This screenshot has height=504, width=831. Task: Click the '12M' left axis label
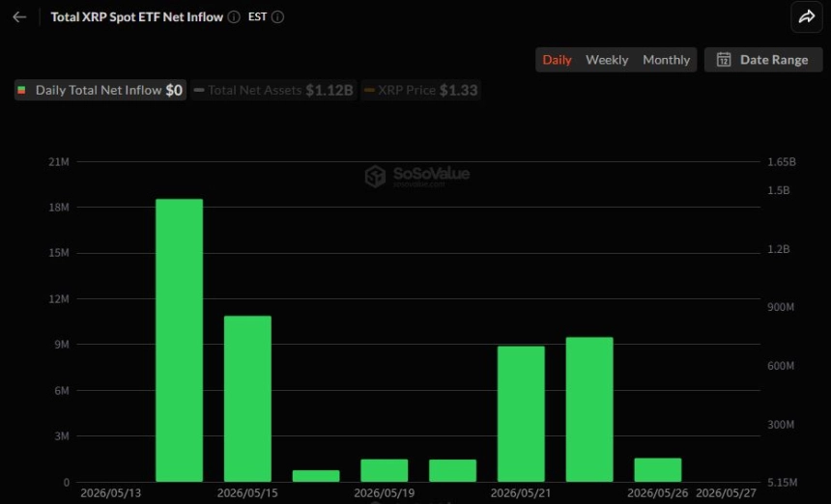59,299
